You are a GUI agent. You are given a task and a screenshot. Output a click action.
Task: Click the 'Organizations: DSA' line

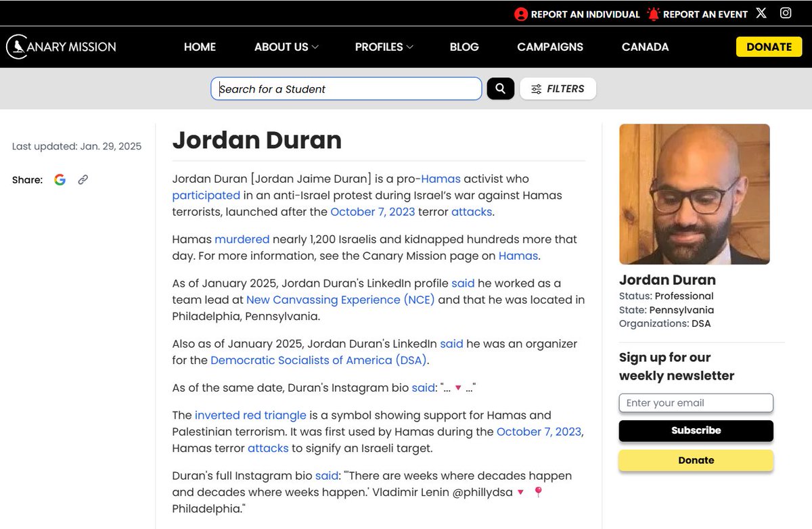click(x=665, y=323)
